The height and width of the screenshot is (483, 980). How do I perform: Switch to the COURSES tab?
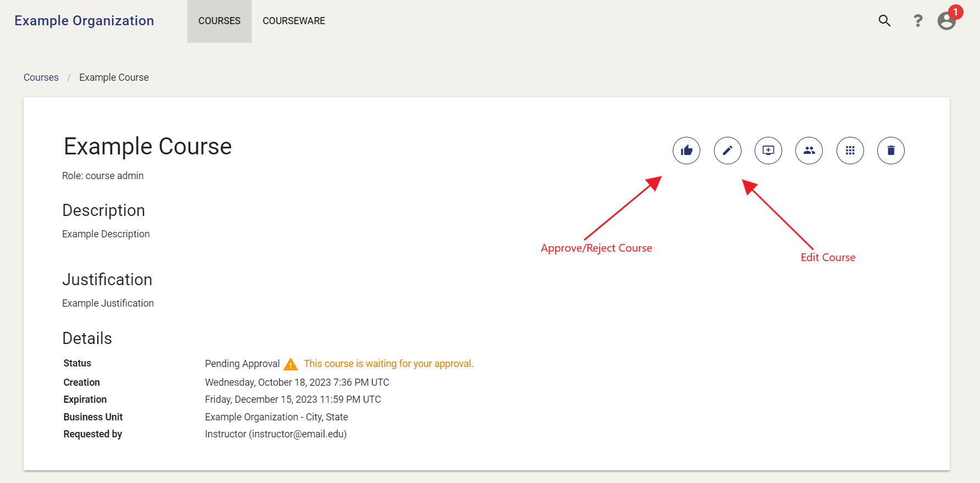(219, 21)
